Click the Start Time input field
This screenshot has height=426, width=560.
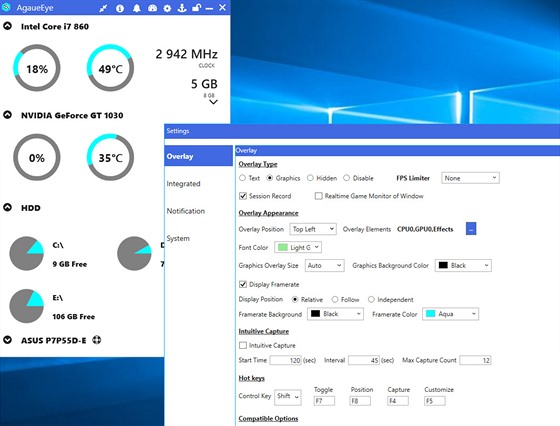(x=285, y=360)
